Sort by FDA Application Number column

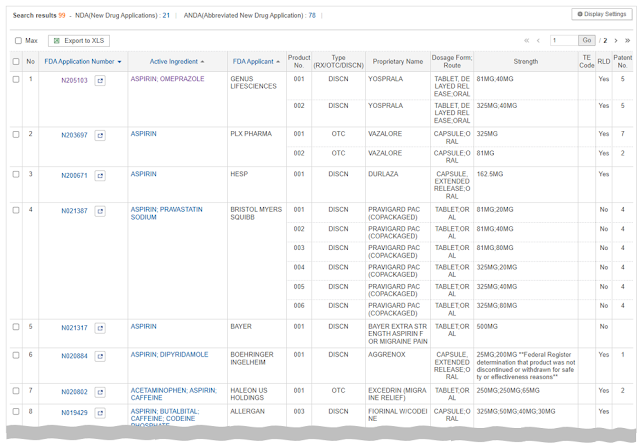point(83,62)
